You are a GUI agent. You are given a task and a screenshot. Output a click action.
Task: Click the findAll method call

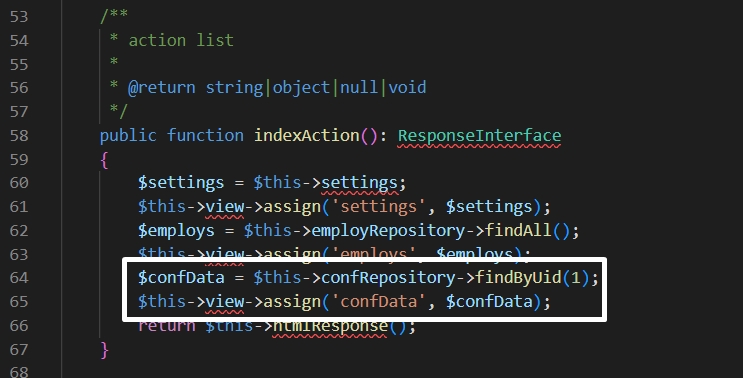coord(518,230)
